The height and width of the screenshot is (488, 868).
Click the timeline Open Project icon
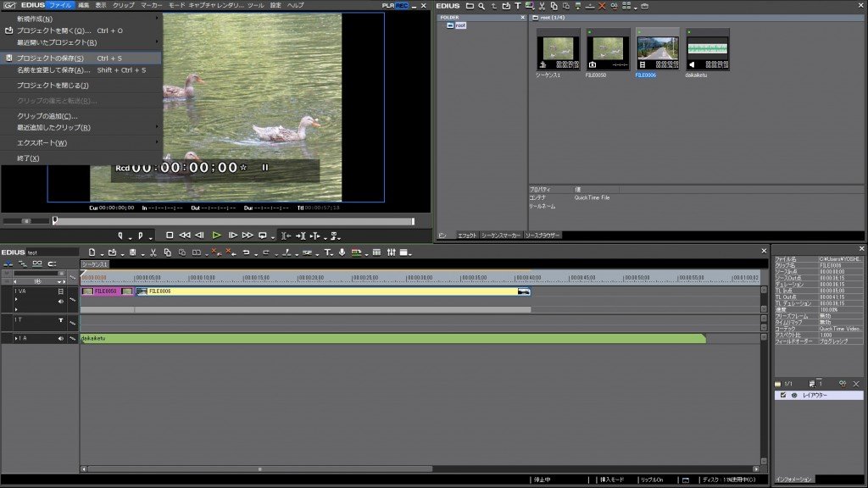(112, 252)
